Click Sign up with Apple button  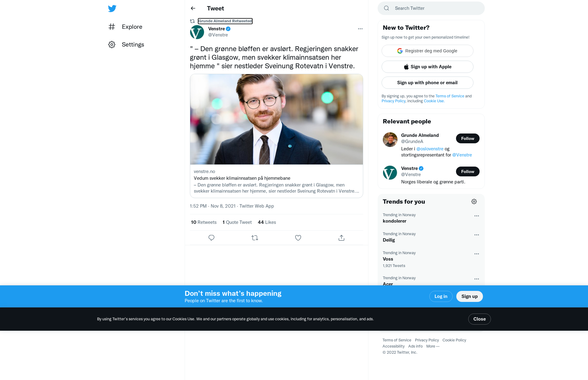428,67
